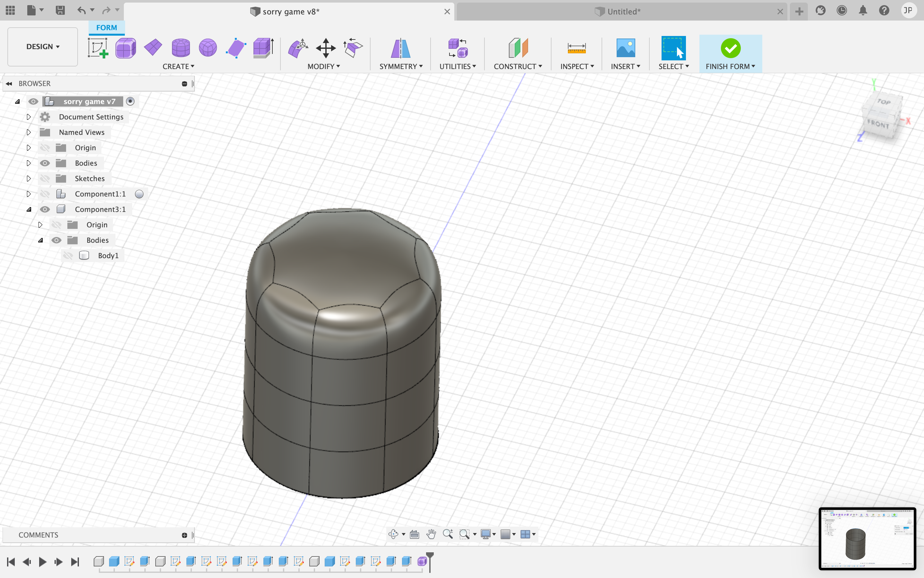Open the Help question mark icon
The height and width of the screenshot is (578, 924).
point(884,11)
